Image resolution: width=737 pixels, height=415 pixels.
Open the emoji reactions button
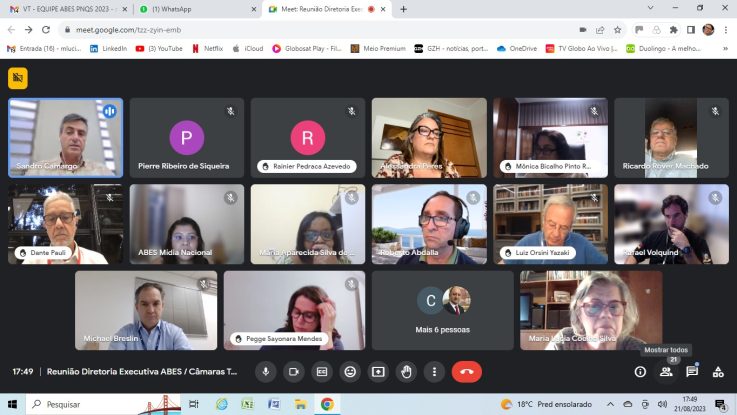[x=350, y=371]
